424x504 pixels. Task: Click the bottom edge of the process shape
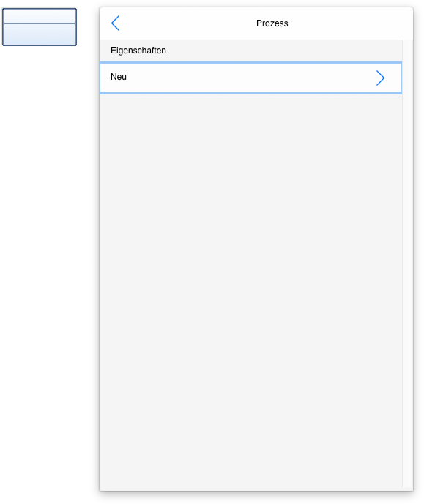tap(40, 45)
